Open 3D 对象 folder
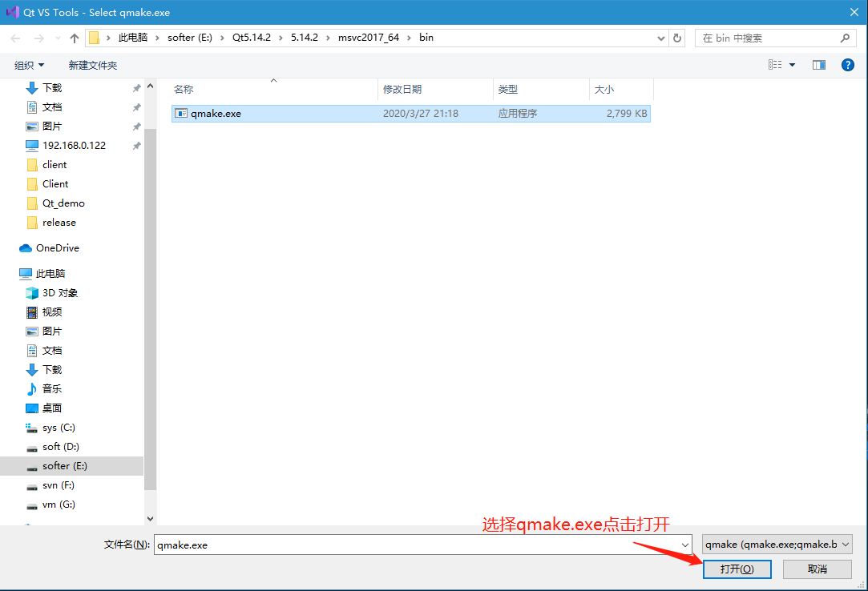The width and height of the screenshot is (868, 591). click(60, 293)
